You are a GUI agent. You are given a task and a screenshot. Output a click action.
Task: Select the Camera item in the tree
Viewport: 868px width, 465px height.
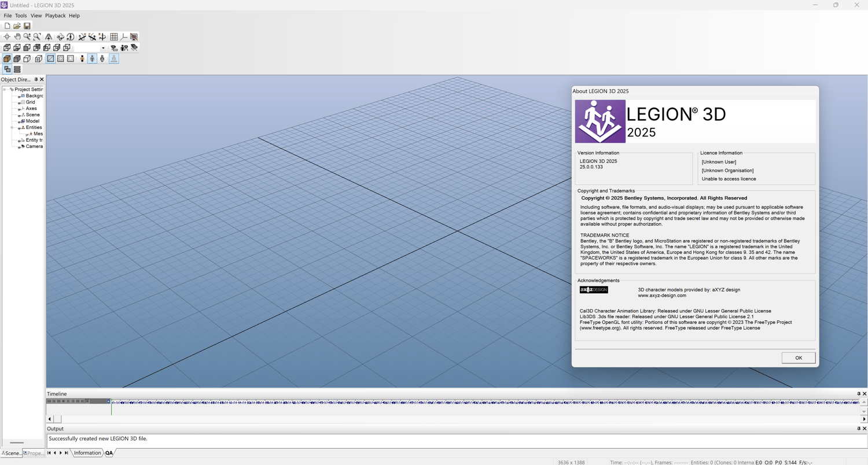[34, 147]
